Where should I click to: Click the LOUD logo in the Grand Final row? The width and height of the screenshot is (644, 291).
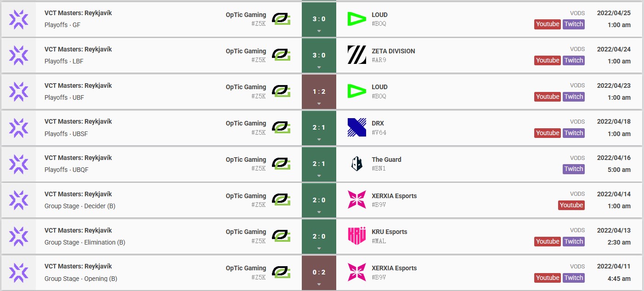point(356,19)
